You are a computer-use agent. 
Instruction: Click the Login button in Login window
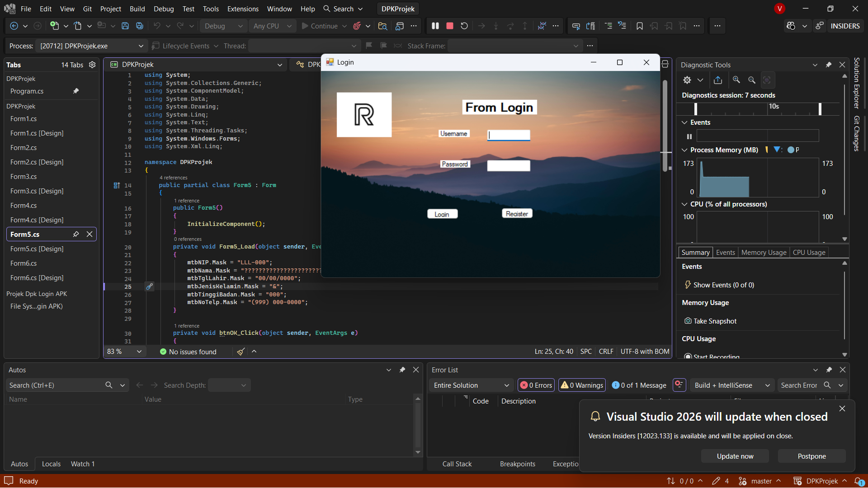click(x=442, y=214)
